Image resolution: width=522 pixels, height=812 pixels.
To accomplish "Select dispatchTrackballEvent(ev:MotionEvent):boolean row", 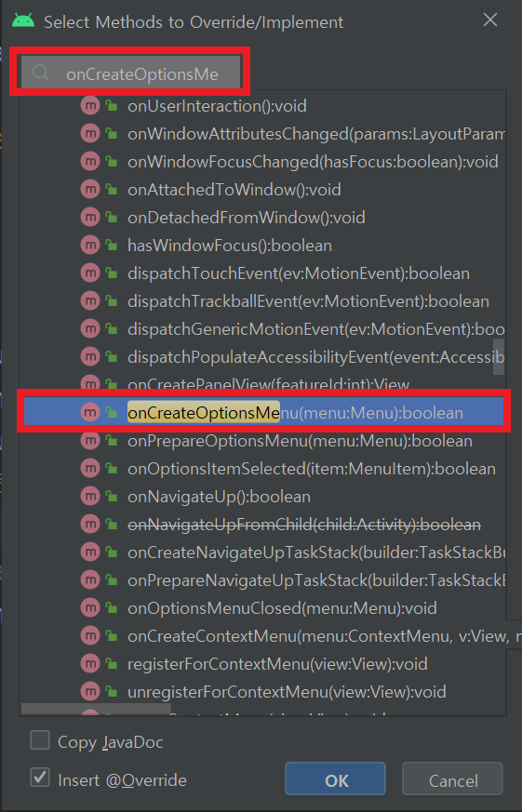I will tap(262, 301).
